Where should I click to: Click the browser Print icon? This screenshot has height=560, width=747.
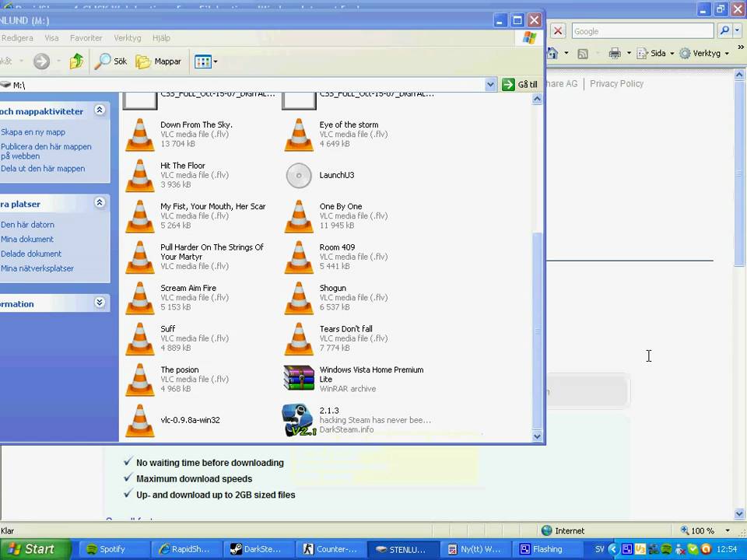click(615, 54)
